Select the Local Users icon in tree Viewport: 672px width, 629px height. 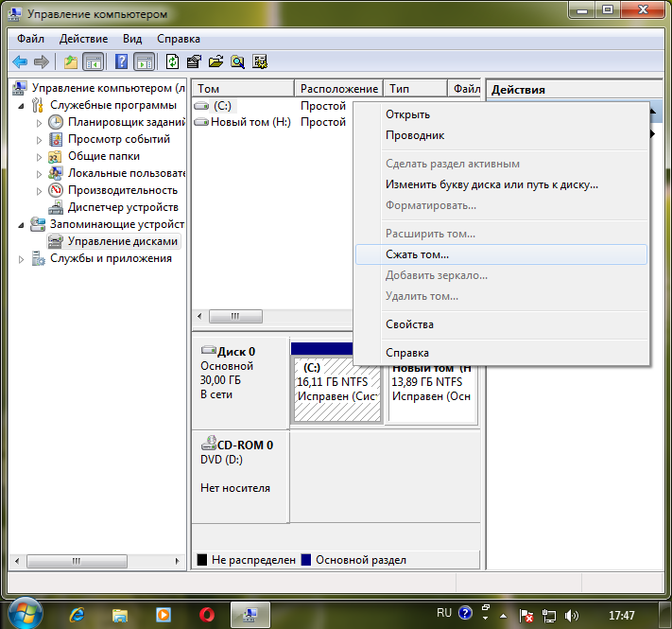55,173
